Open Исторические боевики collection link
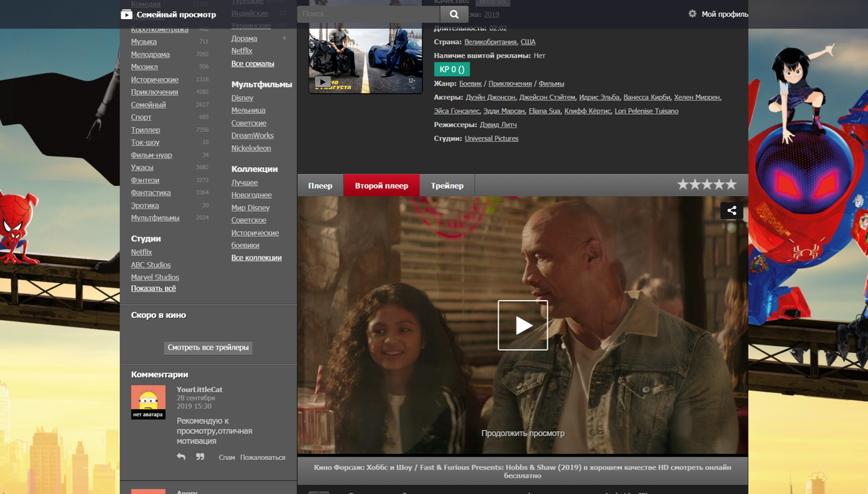This screenshot has height=494, width=868. click(255, 239)
